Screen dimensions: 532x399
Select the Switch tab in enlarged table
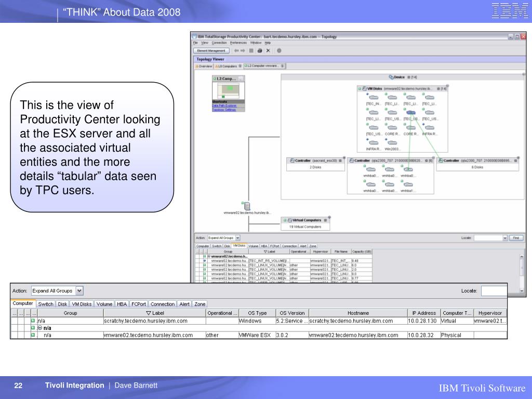click(x=46, y=304)
